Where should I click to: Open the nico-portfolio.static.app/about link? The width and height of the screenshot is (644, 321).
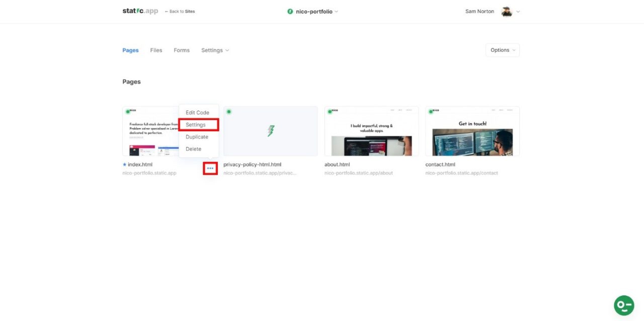coord(359,173)
